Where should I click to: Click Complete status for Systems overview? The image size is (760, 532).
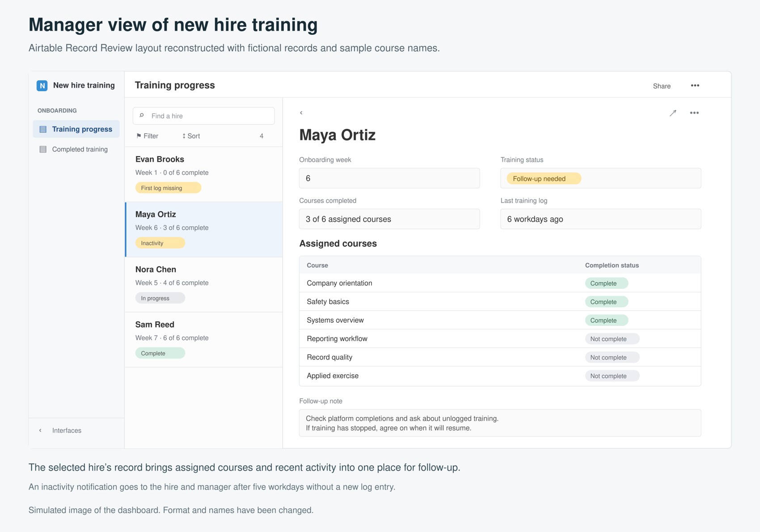pos(606,321)
